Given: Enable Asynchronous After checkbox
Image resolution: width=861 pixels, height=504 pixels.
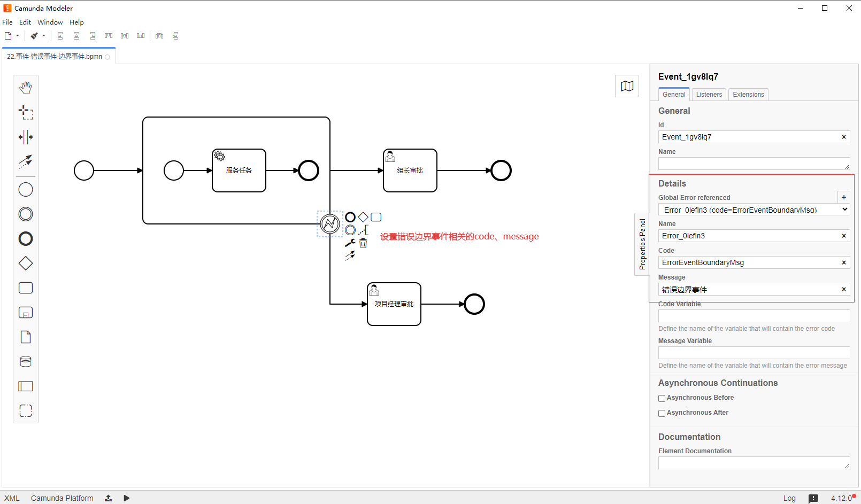Looking at the screenshot, I should [x=662, y=413].
